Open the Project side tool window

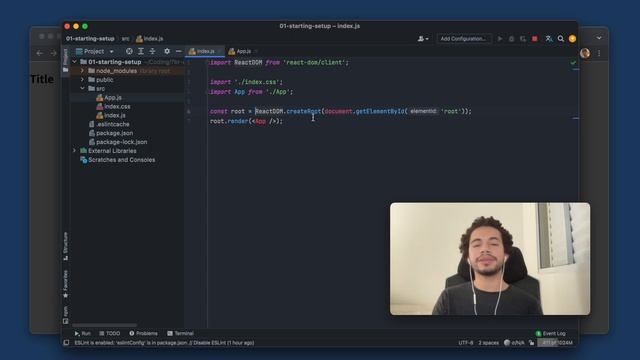(65, 60)
